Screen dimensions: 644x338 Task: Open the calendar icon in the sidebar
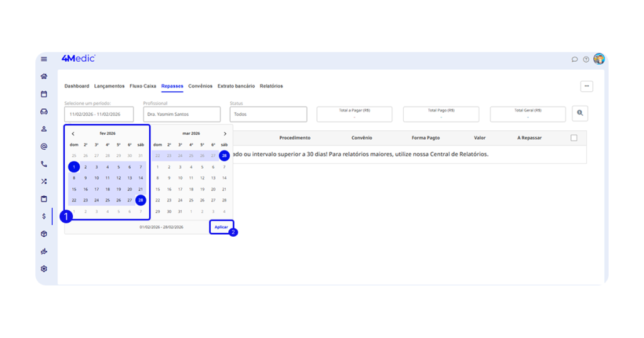pyautogui.click(x=44, y=94)
